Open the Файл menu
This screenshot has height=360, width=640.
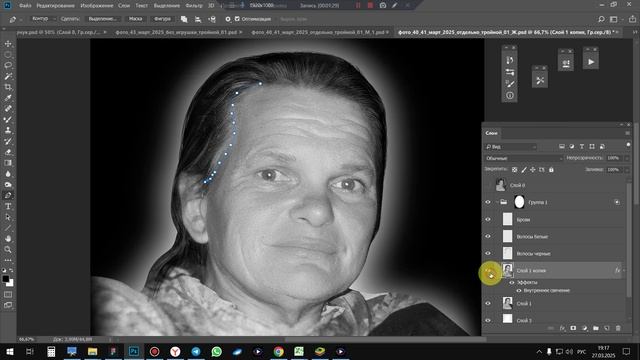[25, 6]
